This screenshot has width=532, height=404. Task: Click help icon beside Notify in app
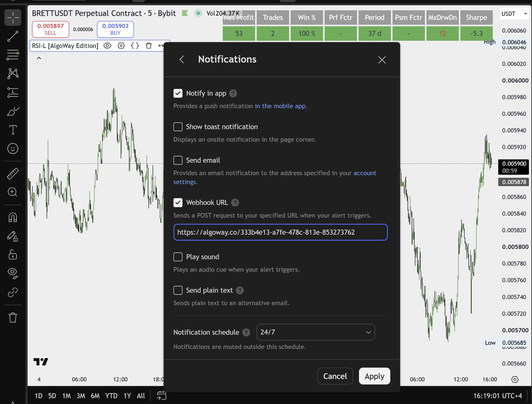(x=233, y=93)
